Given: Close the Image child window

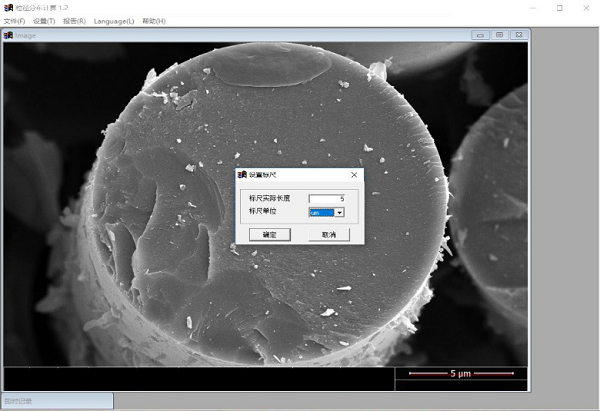Looking at the screenshot, I should tap(519, 35).
